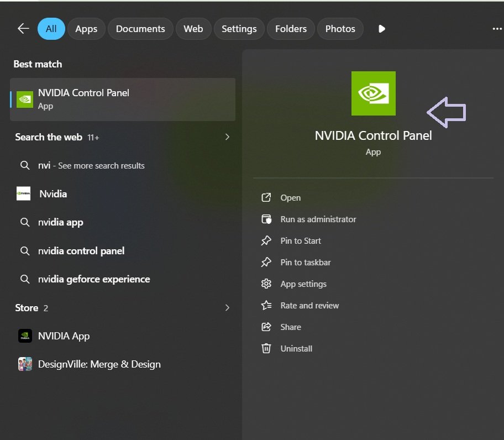Click the Run as administrator shield icon
The height and width of the screenshot is (440, 504).
tap(266, 219)
